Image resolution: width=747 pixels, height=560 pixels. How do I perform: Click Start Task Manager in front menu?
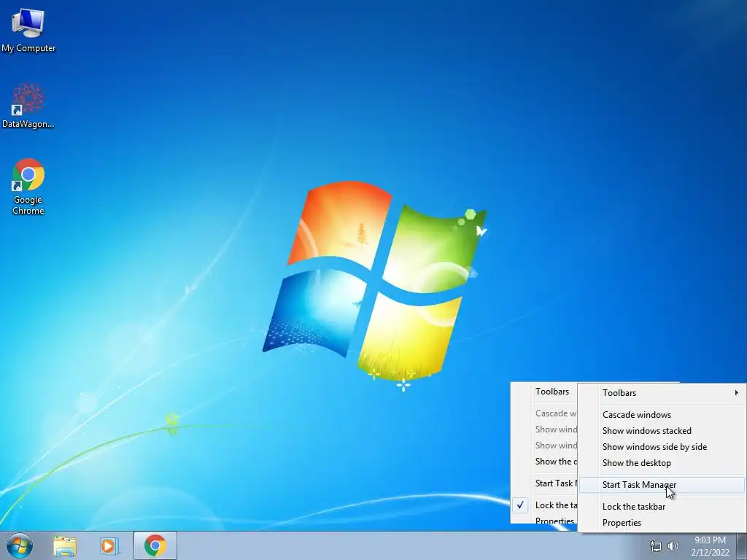(662, 485)
